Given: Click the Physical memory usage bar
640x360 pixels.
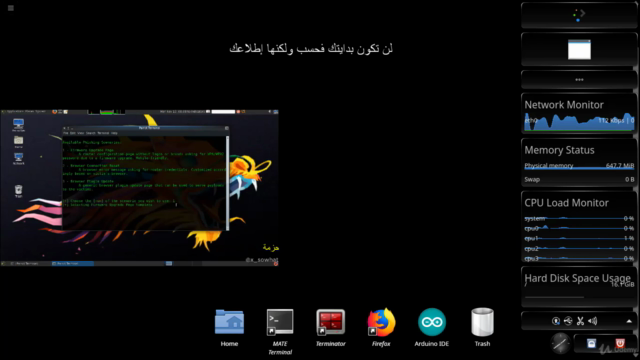Looking at the screenshot, I should (x=579, y=166).
